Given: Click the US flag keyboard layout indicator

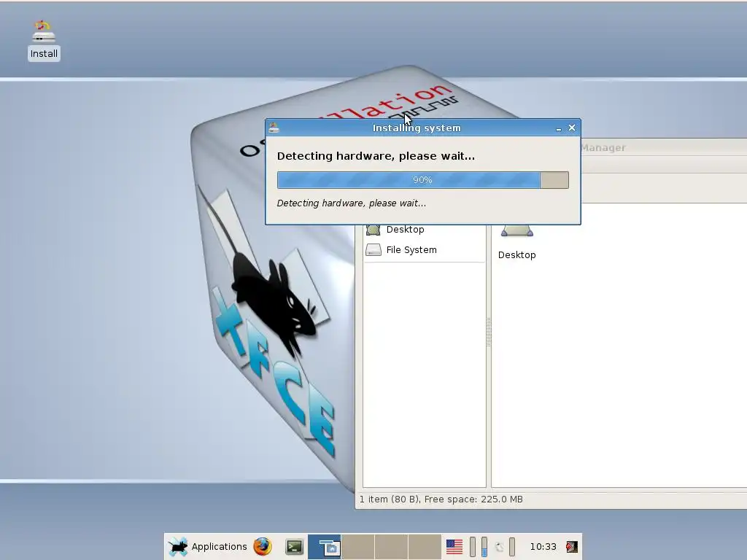Looking at the screenshot, I should (454, 547).
